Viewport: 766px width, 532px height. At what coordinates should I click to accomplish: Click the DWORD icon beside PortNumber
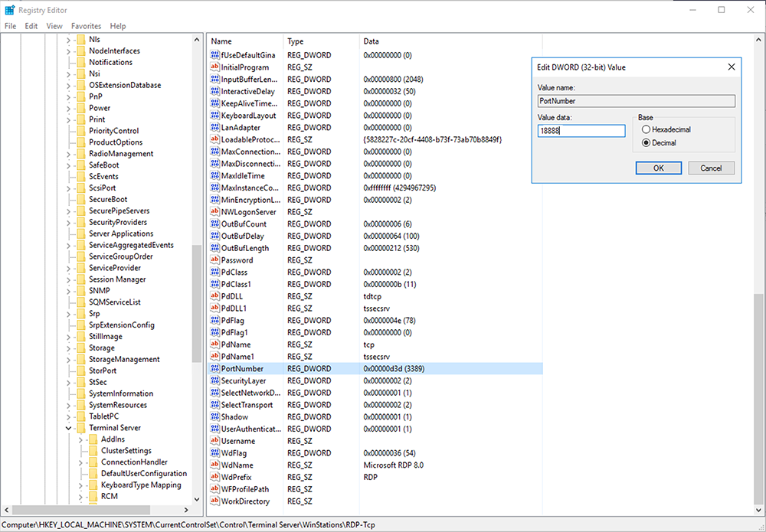(215, 369)
